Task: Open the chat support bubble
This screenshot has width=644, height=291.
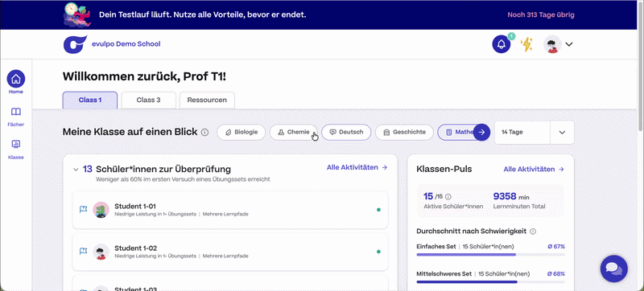Action: click(613, 268)
